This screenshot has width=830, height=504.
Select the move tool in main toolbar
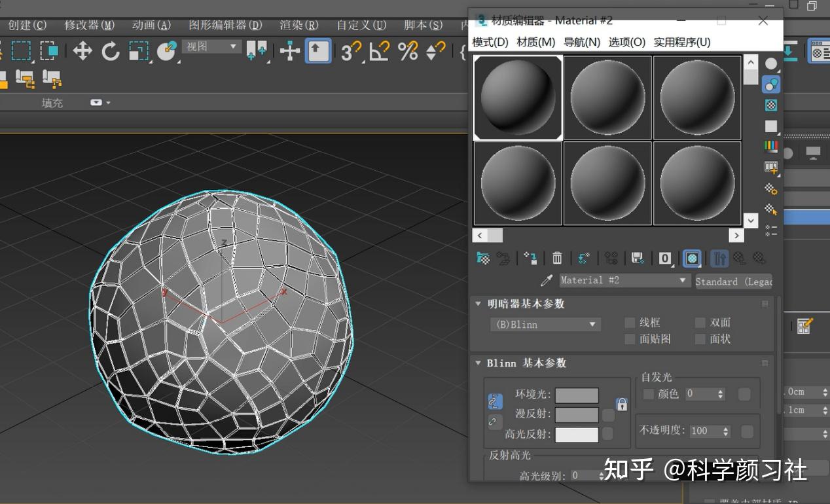82,50
